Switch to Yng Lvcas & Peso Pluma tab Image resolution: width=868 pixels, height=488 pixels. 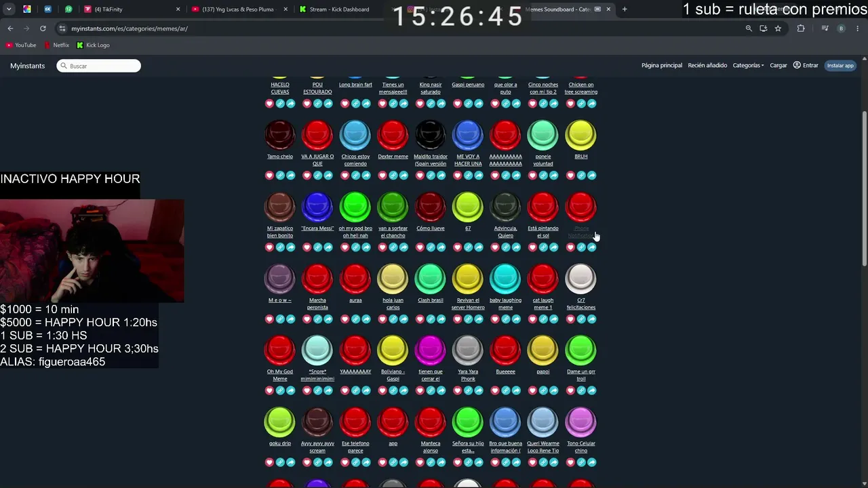238,9
